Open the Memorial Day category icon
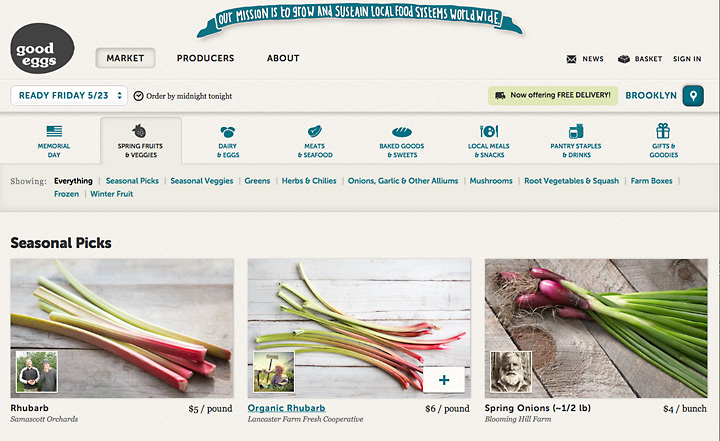The width and height of the screenshot is (720, 441). [54, 131]
